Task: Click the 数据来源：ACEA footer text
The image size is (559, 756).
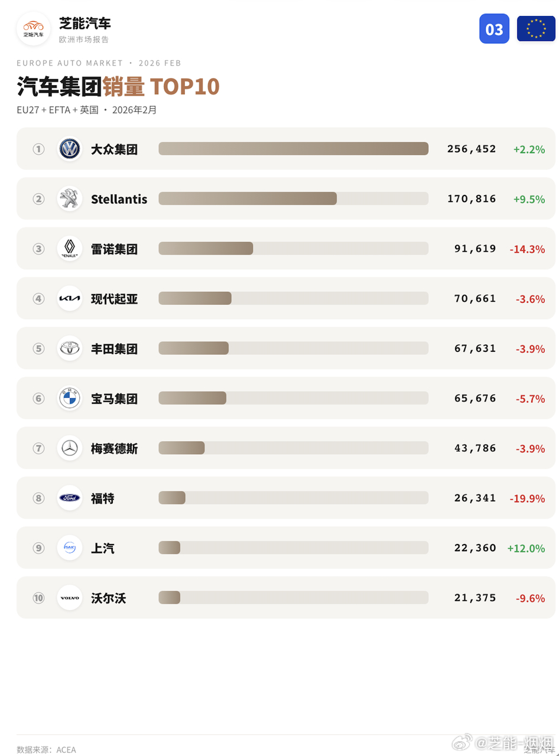Action: [47, 750]
